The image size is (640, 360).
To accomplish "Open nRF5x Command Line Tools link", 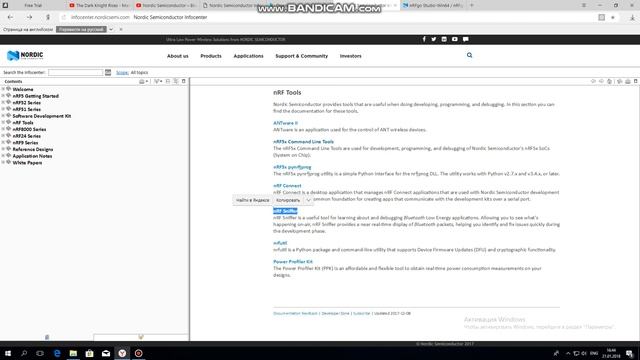I will coord(303,142).
